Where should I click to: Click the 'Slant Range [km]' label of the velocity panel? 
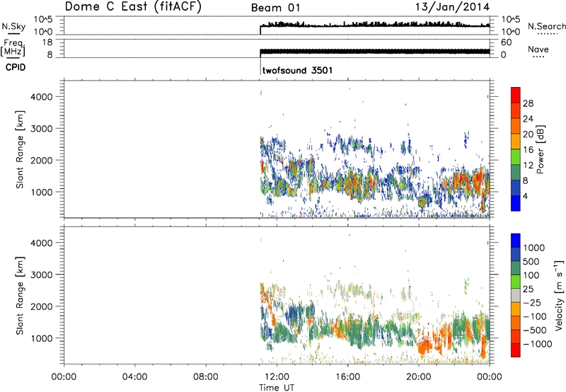pos(20,296)
